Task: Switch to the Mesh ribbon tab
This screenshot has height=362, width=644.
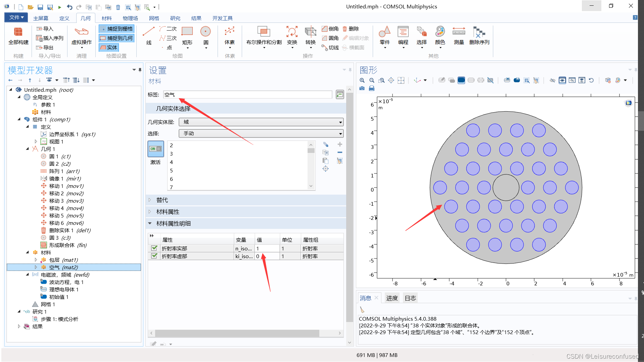Action: pos(154,18)
